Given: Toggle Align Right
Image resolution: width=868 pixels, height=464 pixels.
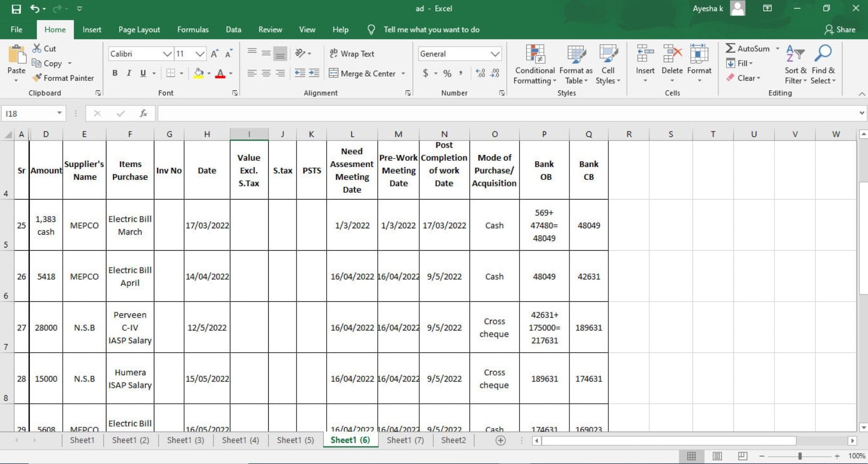Looking at the screenshot, I should [280, 73].
